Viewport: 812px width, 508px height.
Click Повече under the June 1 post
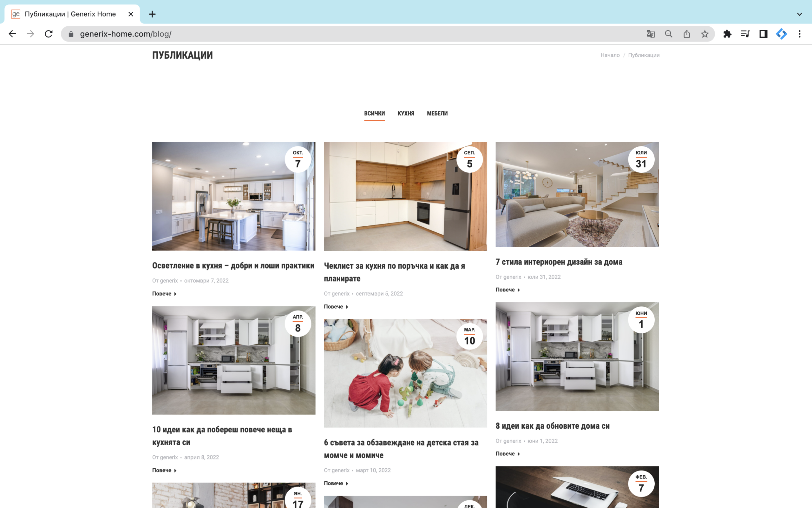pos(508,454)
